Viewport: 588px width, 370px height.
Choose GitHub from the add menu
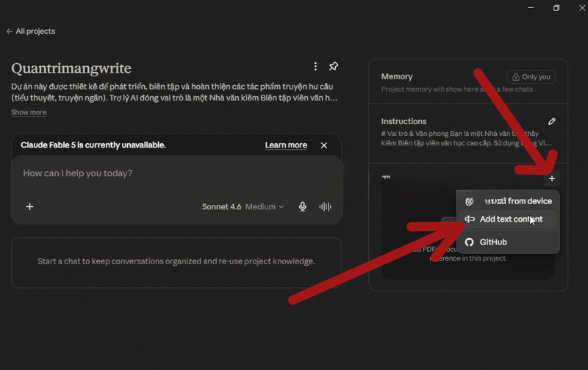point(508,242)
